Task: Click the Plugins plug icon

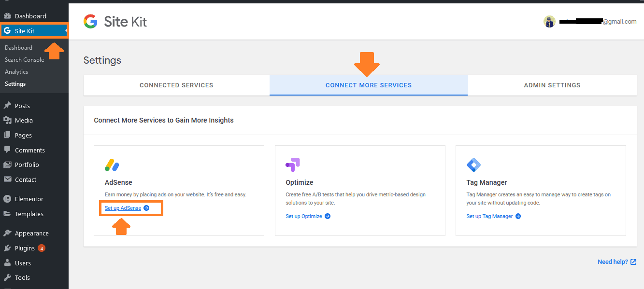Action: (7, 248)
